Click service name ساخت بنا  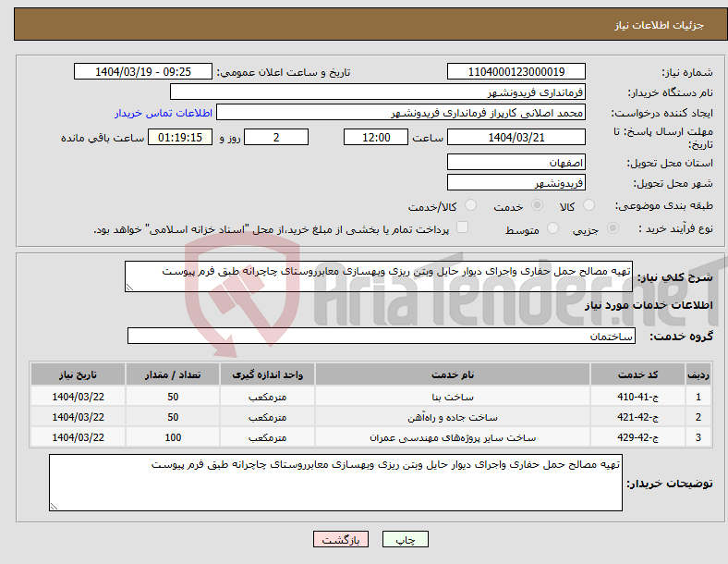453,397
